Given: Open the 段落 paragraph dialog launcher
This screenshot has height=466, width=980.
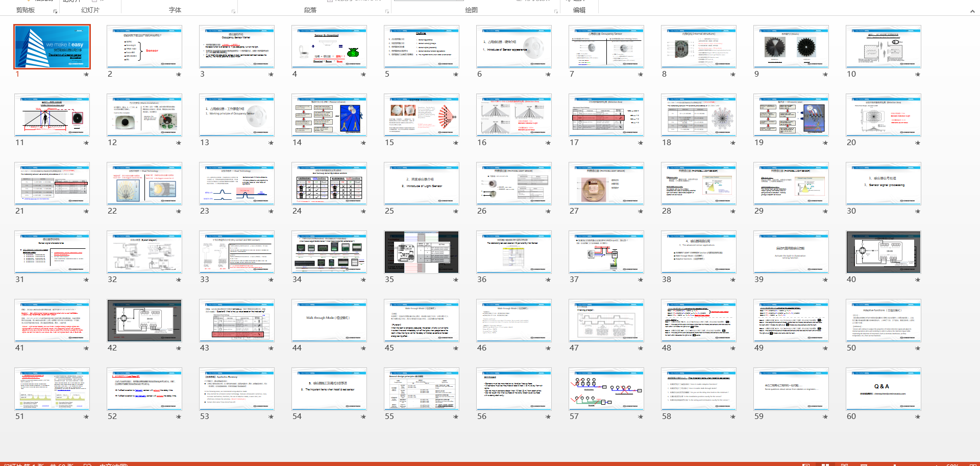Looking at the screenshot, I should (x=387, y=11).
